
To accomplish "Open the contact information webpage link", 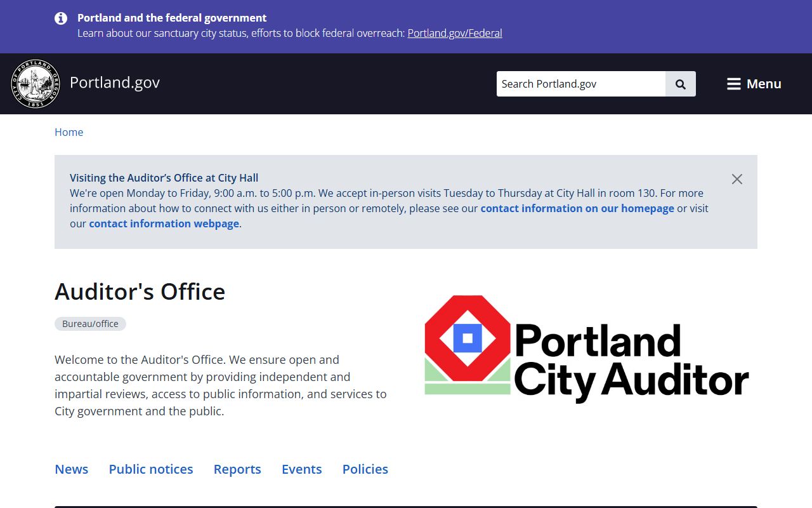I will pos(164,224).
